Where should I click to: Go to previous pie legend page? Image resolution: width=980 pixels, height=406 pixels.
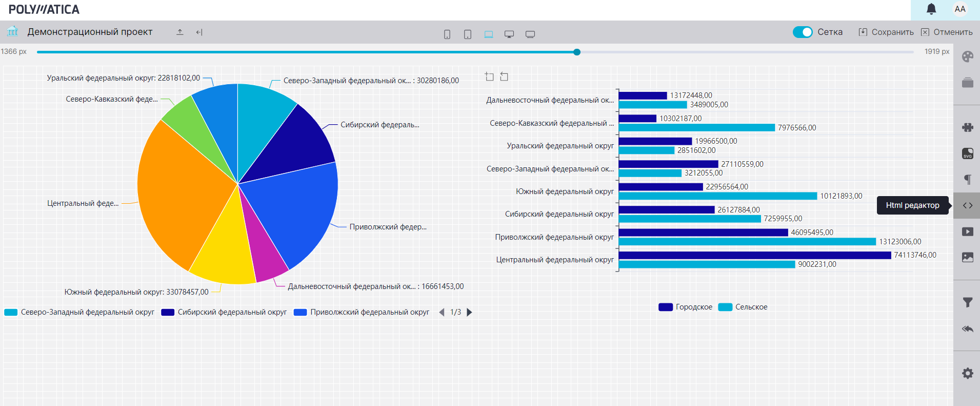click(x=442, y=312)
